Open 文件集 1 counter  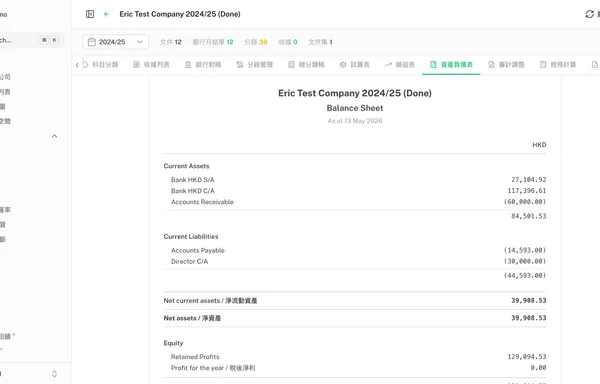[320, 42]
